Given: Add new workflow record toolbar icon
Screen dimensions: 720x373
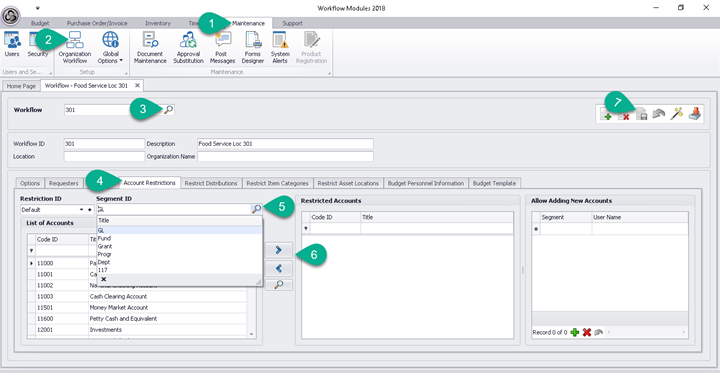Looking at the screenshot, I should coord(607,113).
